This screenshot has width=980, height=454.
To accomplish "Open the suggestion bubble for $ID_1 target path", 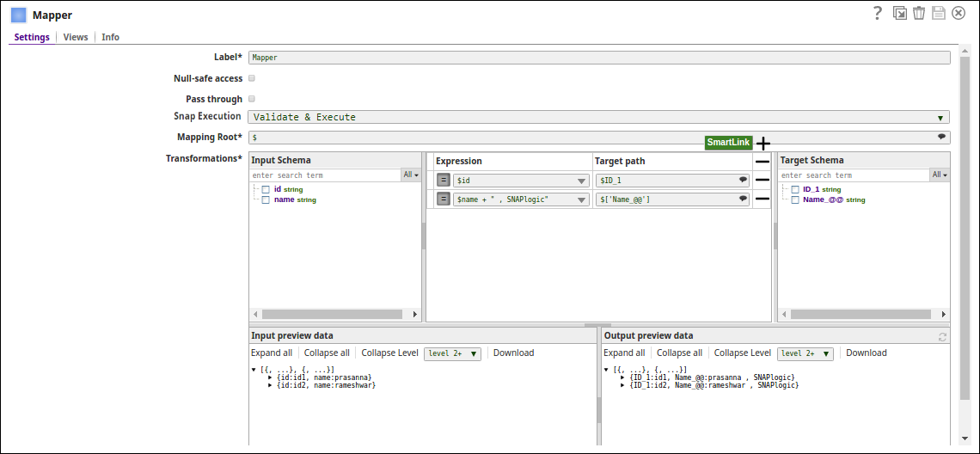I will pyautogui.click(x=743, y=180).
